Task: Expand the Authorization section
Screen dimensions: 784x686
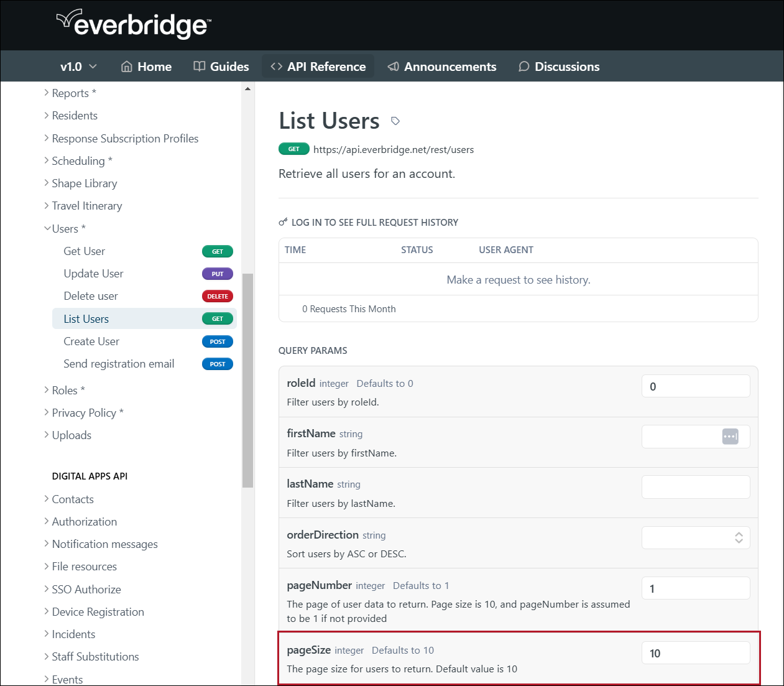Action: (80, 521)
